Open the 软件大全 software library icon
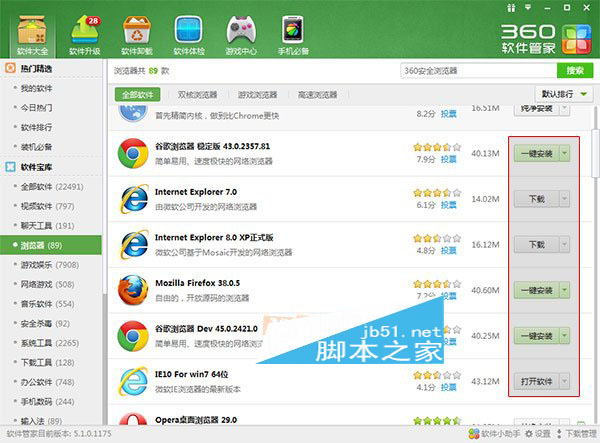Image resolution: width=600 pixels, height=443 pixels. (32, 36)
